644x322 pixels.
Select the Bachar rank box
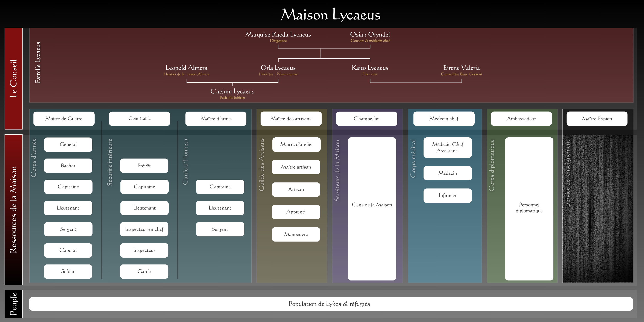click(x=68, y=166)
